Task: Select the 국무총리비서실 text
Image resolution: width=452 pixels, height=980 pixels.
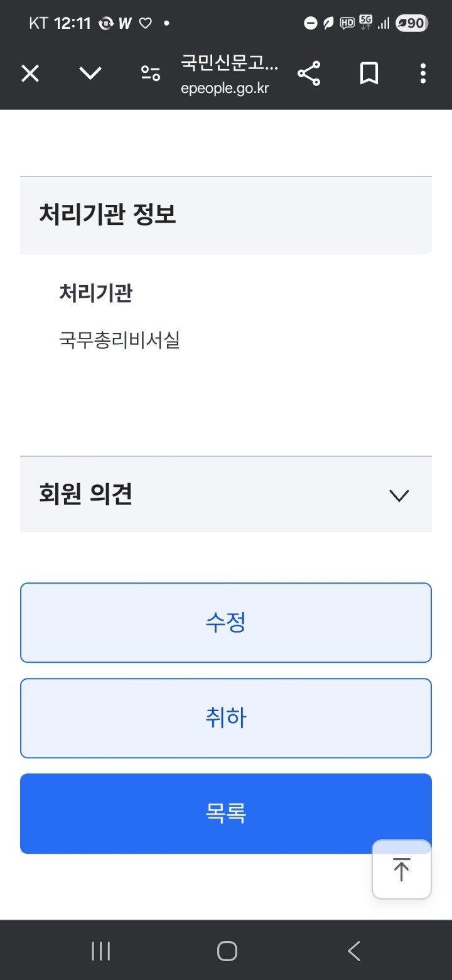Action: point(119,340)
